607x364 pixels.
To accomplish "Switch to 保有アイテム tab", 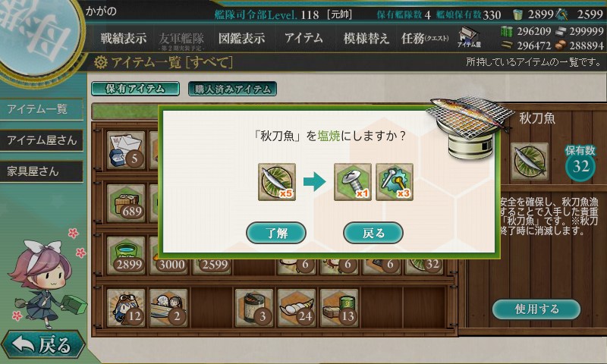I will pyautogui.click(x=135, y=89).
